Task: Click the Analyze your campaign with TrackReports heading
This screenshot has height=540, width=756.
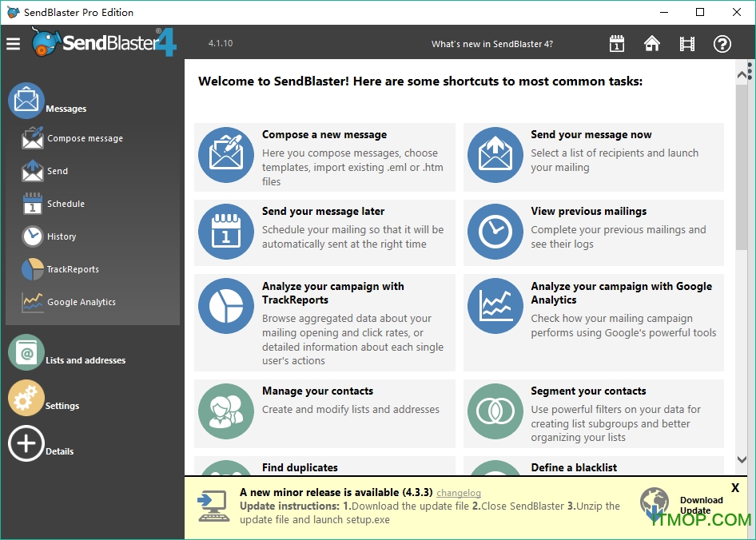Action: 332,292
